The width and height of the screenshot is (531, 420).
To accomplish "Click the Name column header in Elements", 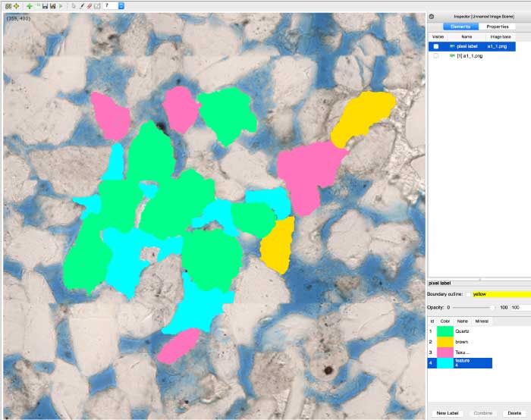I will (x=467, y=36).
